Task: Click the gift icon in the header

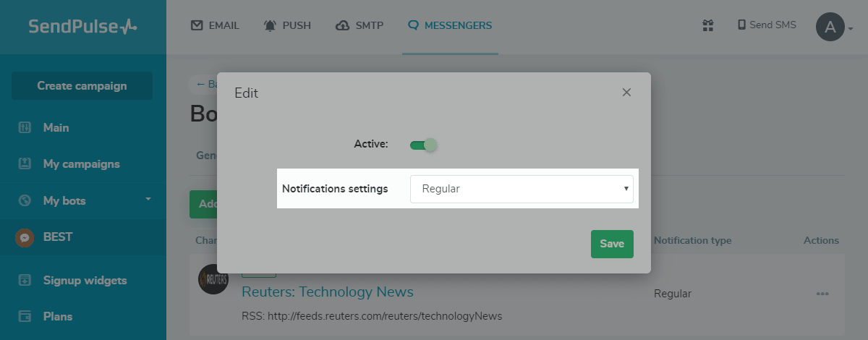Action: (x=708, y=25)
